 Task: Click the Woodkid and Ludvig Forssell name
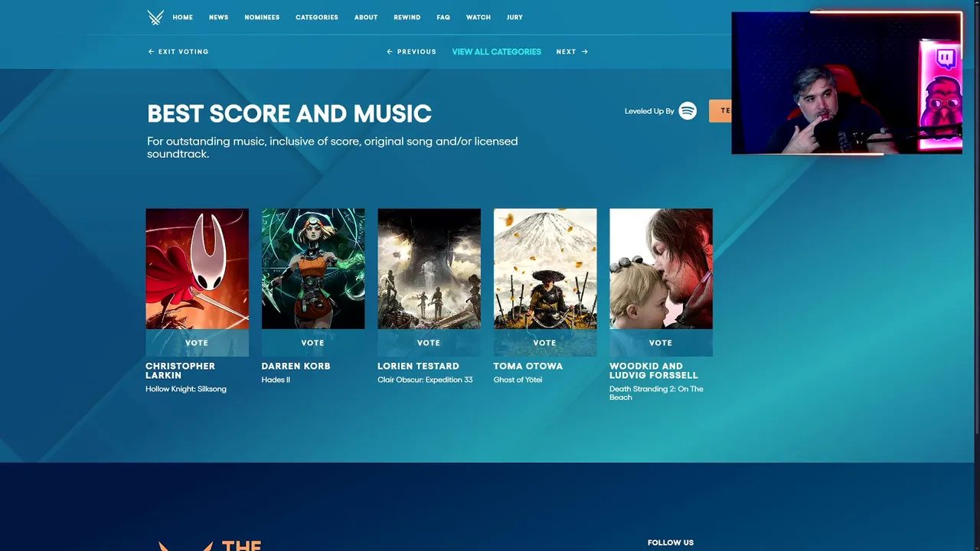(654, 370)
